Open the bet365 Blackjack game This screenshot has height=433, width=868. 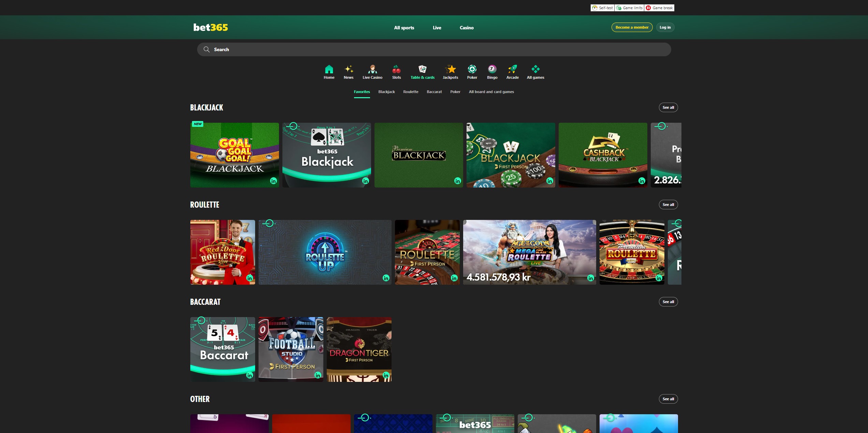pyautogui.click(x=326, y=155)
